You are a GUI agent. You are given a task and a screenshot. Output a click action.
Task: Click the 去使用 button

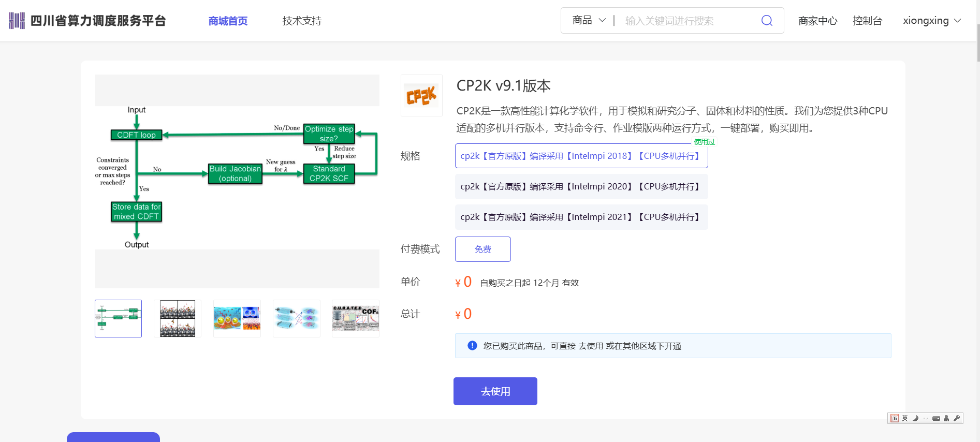pyautogui.click(x=495, y=391)
